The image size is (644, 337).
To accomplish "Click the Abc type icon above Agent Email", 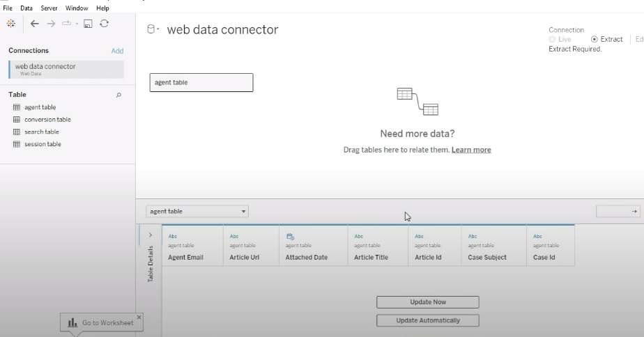I will [173, 237].
